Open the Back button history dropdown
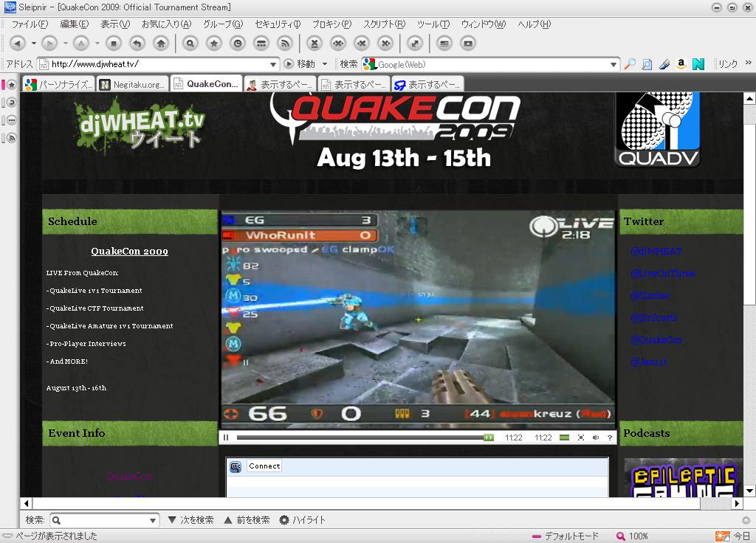 pyautogui.click(x=33, y=44)
